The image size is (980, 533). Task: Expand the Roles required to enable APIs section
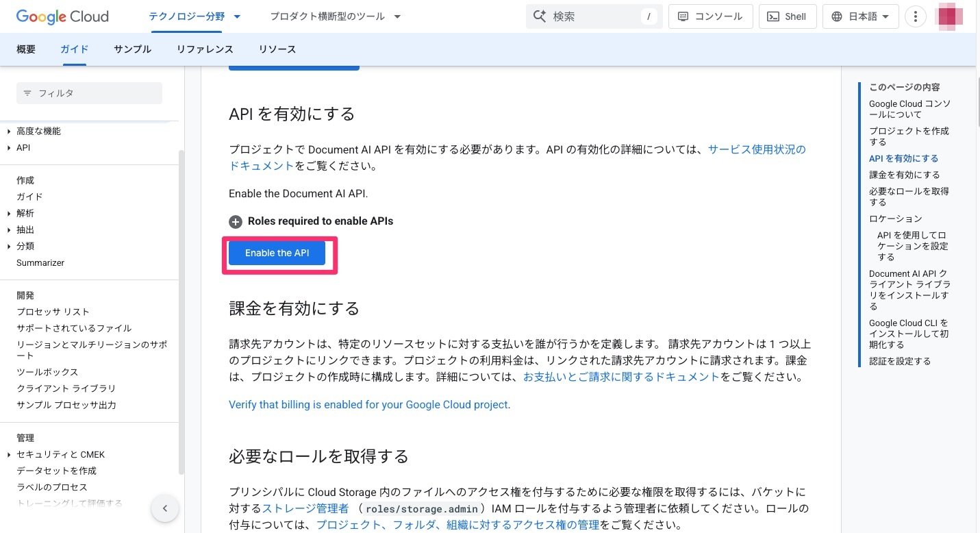click(236, 221)
